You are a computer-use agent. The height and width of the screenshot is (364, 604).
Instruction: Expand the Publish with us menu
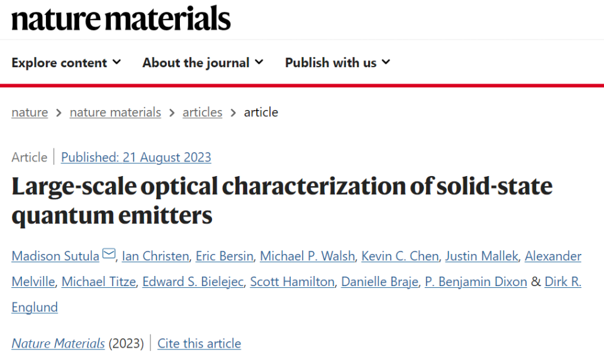point(337,63)
